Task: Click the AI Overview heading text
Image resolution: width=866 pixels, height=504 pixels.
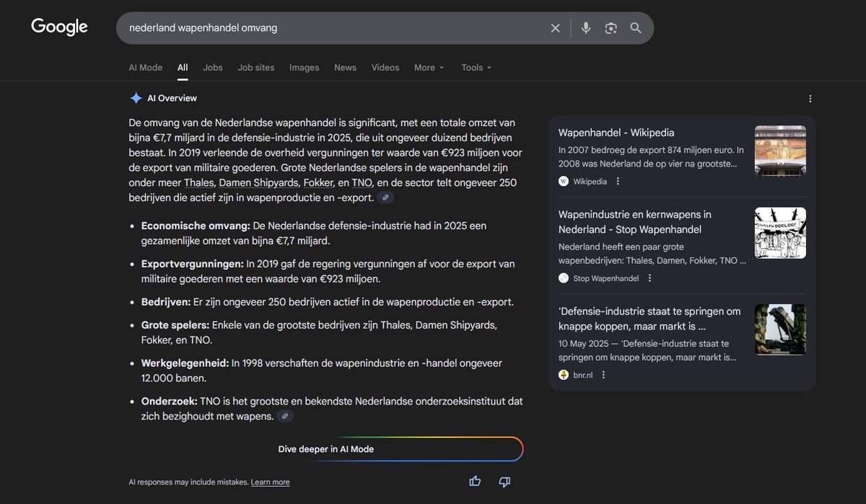Action: coord(172,98)
